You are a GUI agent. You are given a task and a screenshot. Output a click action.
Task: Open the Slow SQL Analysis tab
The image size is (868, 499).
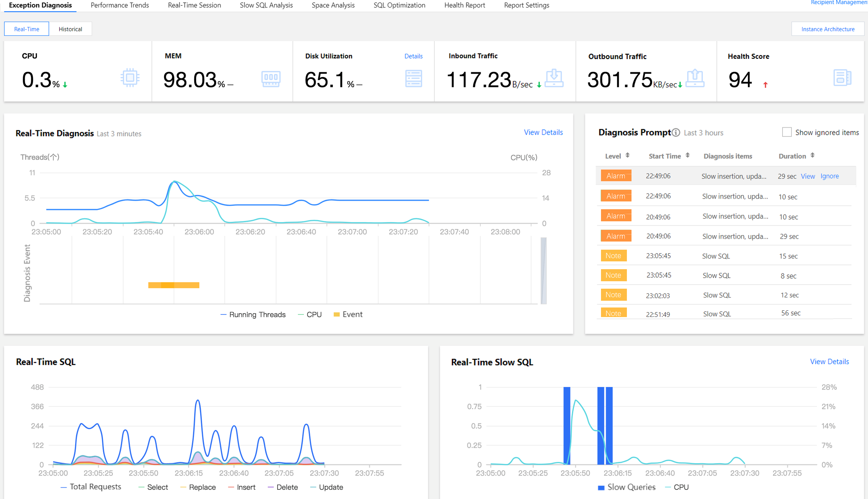pos(266,5)
